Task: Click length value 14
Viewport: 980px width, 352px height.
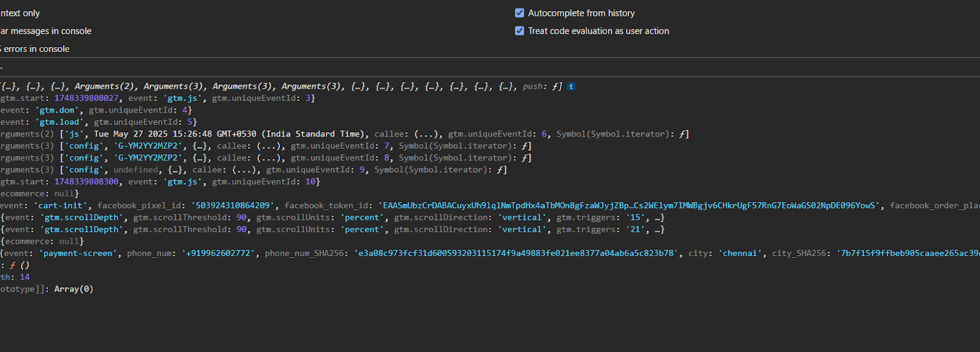Action: (x=24, y=277)
